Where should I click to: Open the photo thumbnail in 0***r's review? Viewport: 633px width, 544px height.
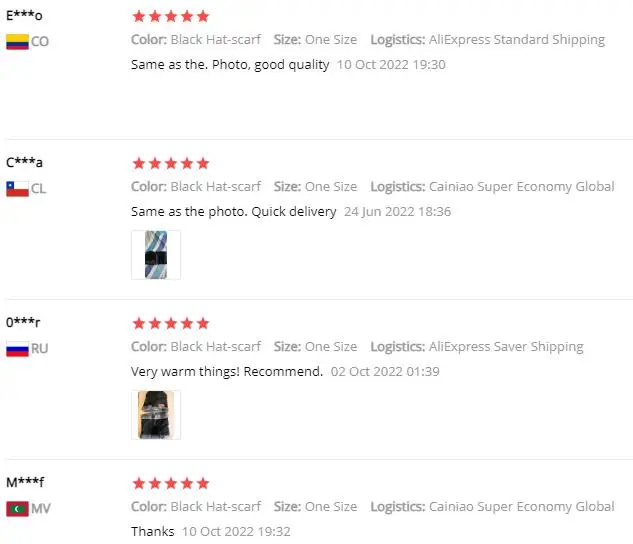pos(156,414)
